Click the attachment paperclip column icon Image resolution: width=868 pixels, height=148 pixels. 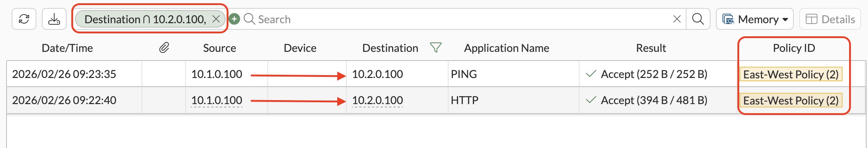164,48
